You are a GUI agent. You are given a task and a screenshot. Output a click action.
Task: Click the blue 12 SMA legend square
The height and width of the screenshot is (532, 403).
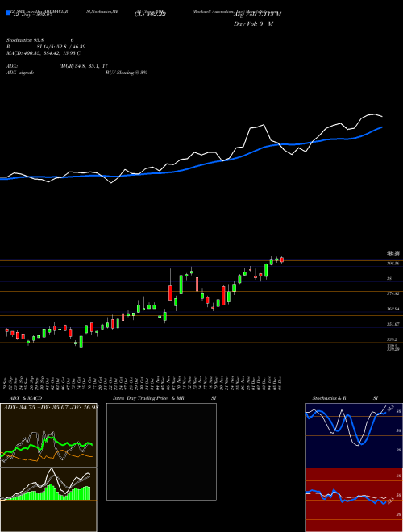point(9,13)
